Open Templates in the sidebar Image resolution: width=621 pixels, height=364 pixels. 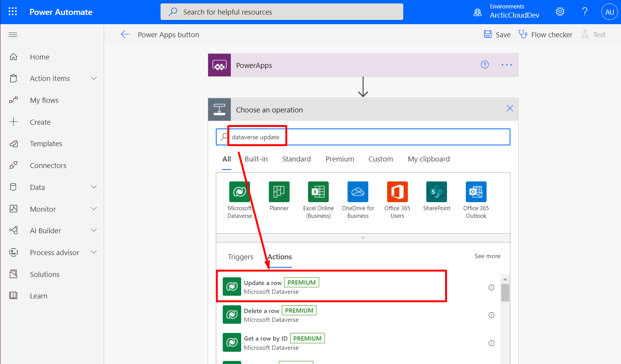click(x=46, y=144)
